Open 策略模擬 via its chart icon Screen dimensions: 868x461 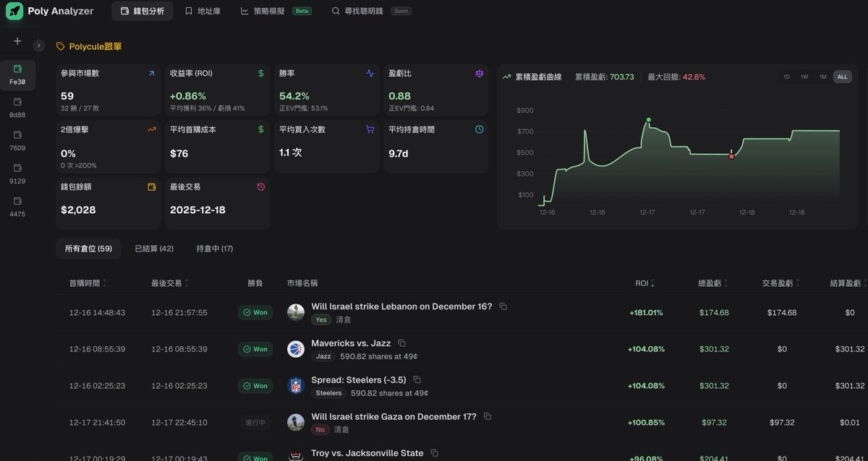(x=246, y=11)
